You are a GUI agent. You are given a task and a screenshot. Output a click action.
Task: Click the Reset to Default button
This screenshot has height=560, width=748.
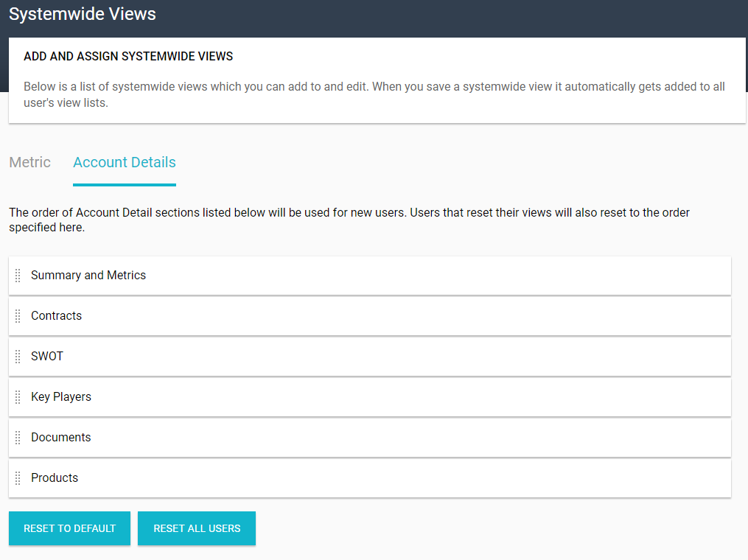pyautogui.click(x=69, y=528)
